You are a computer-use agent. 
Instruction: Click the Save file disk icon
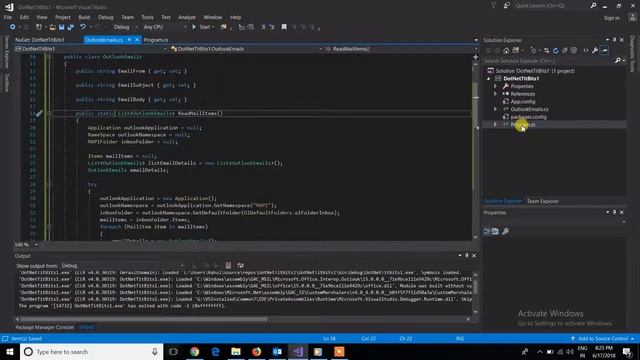[x=61, y=27]
